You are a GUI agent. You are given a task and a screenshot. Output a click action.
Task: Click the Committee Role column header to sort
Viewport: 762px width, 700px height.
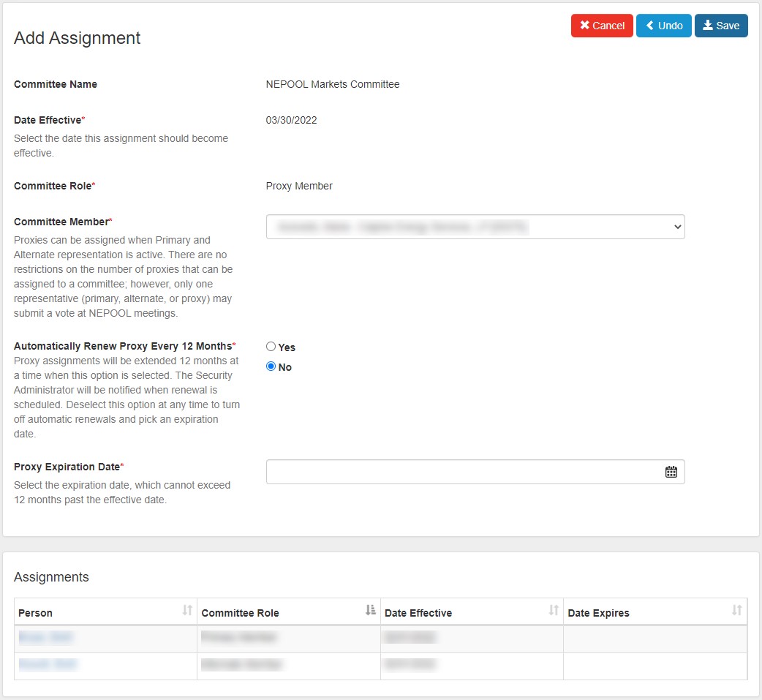click(241, 612)
